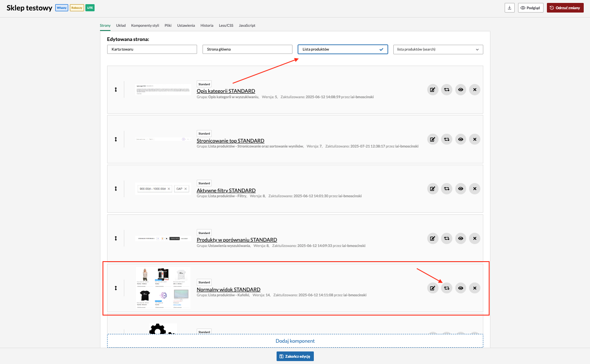
Task: Edit the Produkty w porównaniu STANDARD component
Action: pos(433,239)
